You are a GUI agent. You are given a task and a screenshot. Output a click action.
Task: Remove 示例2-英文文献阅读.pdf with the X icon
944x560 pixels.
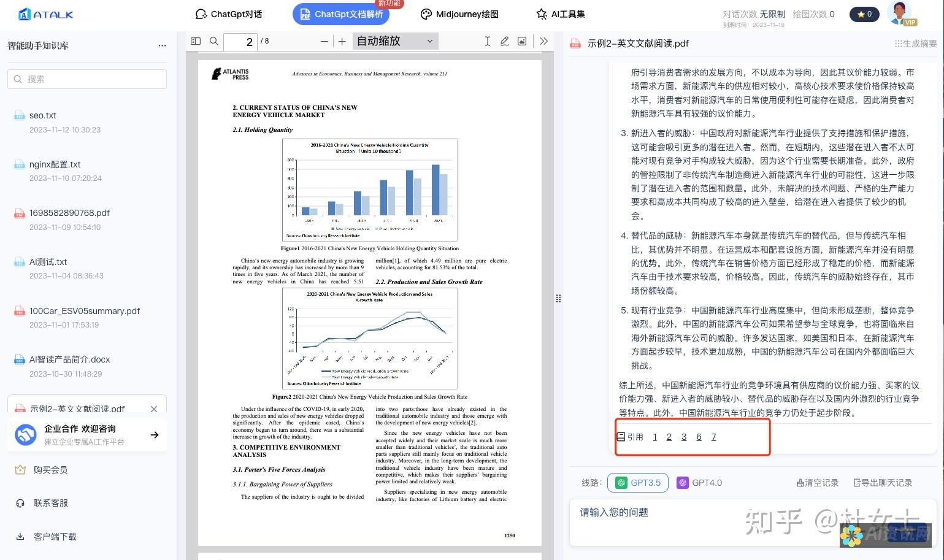154,409
